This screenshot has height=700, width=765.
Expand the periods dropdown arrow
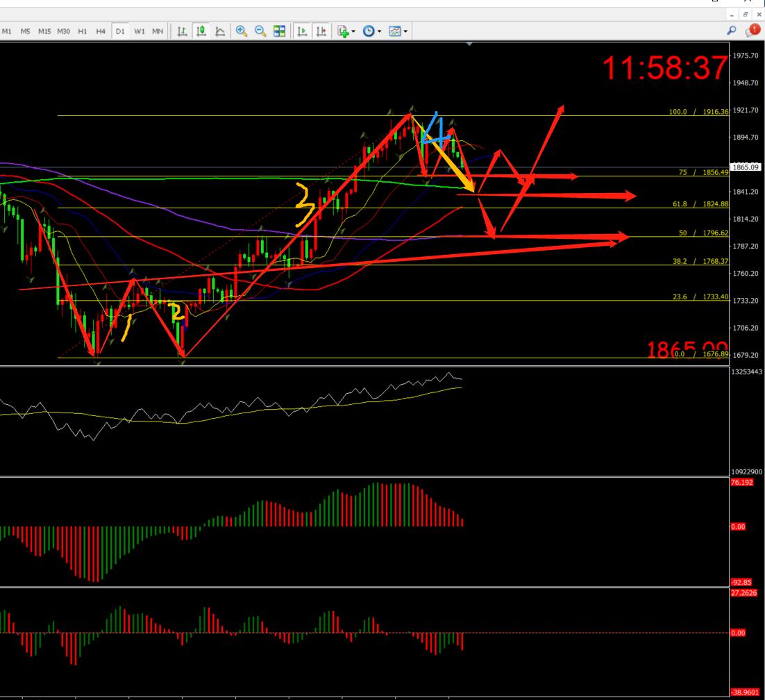tap(379, 32)
